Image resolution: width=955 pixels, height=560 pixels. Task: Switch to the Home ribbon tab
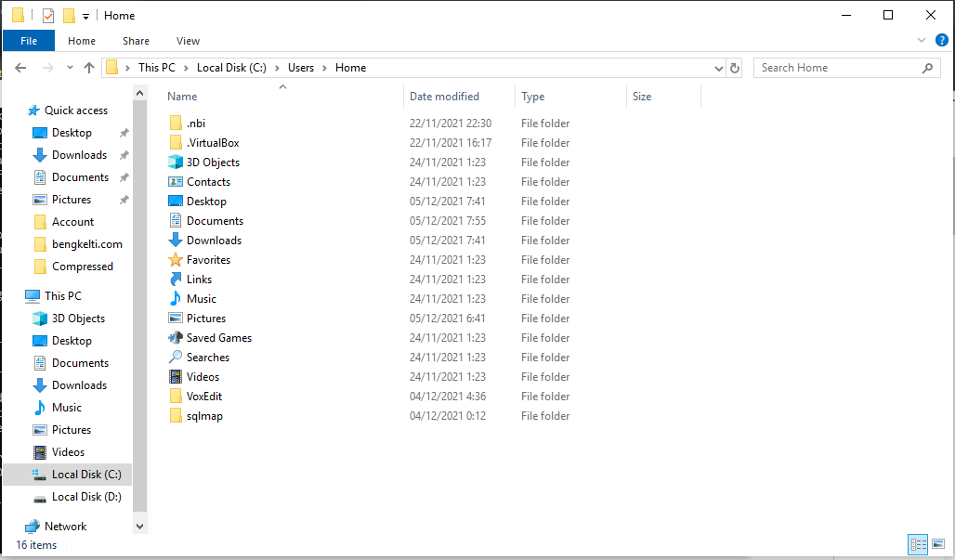[82, 41]
